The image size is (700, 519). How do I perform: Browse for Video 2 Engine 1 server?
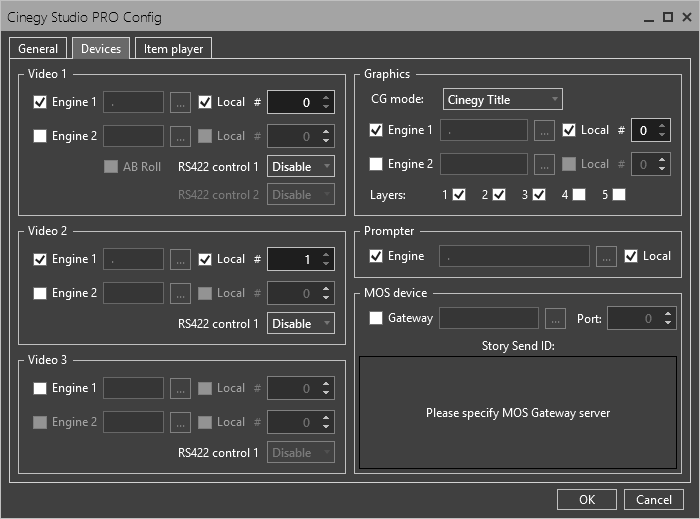pyautogui.click(x=180, y=259)
